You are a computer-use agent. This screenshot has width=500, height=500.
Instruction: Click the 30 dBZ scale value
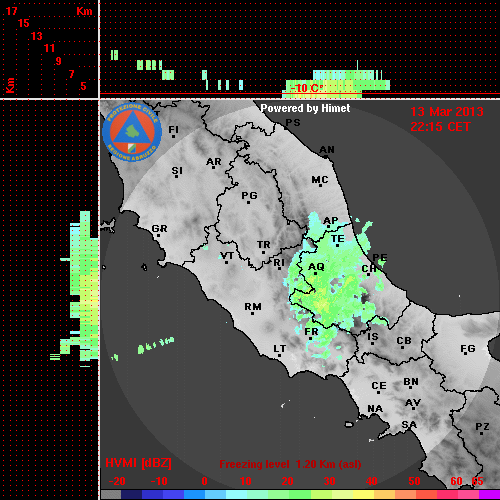click(329, 481)
